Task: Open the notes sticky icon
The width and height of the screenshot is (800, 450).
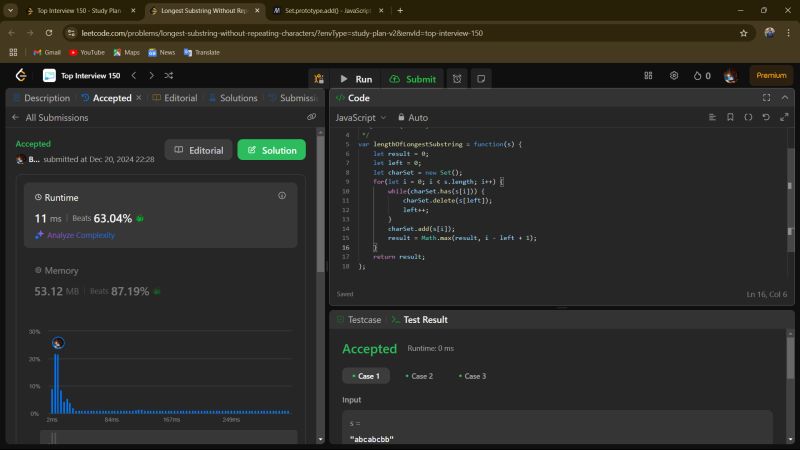Action: coord(481,79)
